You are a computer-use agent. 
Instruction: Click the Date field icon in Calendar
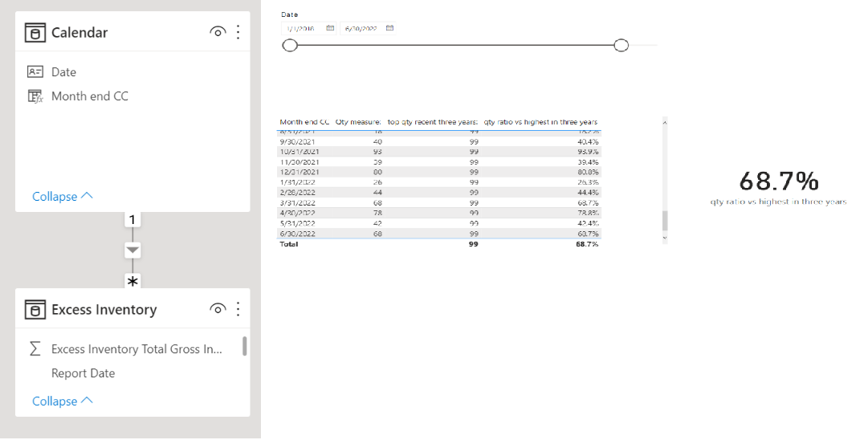35,72
